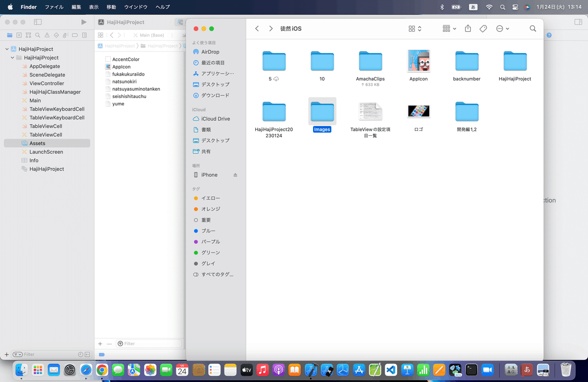
Task: Open Xcode's report navigator icon
Action: tap(84, 35)
